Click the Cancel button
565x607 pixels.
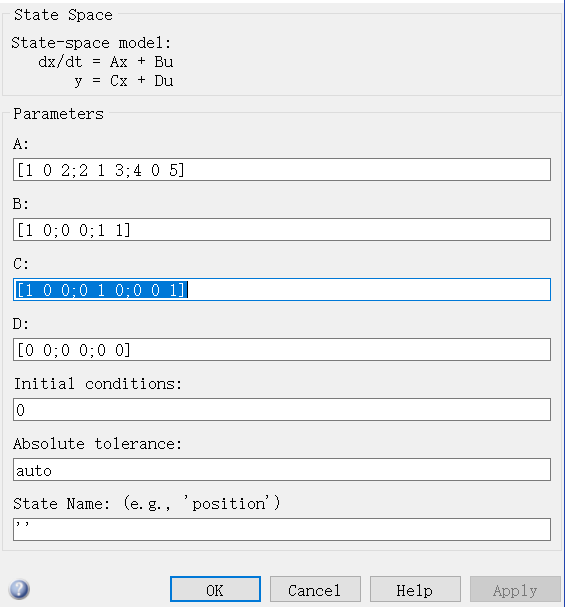pos(315,589)
